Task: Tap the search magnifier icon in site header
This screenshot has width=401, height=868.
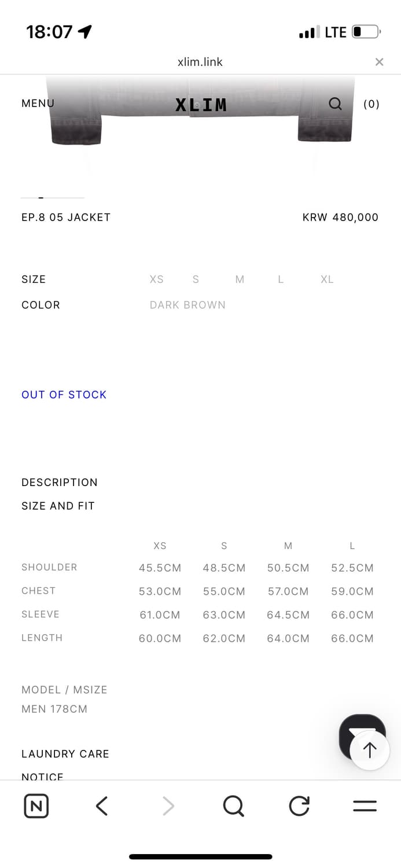Action: point(335,104)
